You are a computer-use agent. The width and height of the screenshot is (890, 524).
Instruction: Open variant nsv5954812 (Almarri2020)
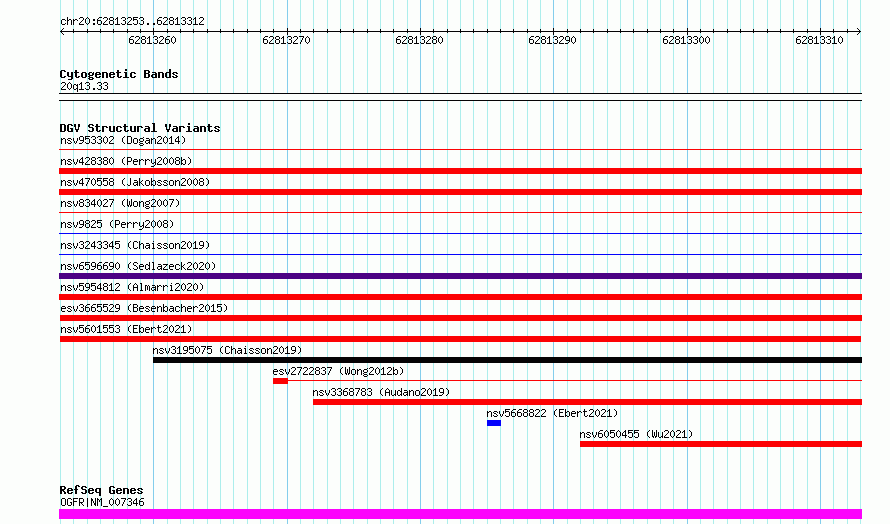132,287
